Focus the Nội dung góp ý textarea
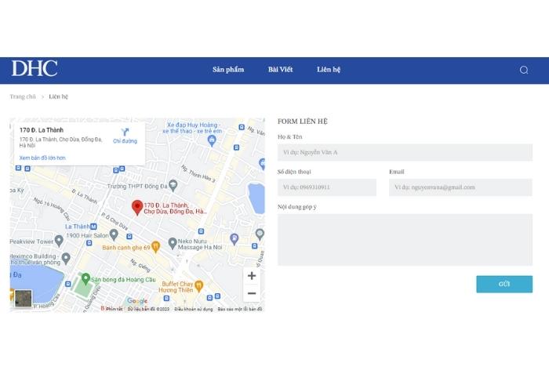 (x=405, y=240)
